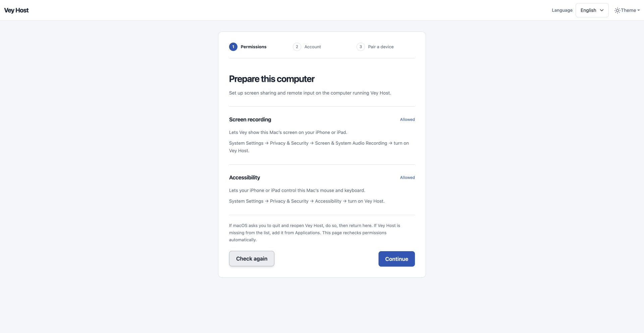Click the blue Continue button
The height and width of the screenshot is (333, 644).
click(396, 259)
